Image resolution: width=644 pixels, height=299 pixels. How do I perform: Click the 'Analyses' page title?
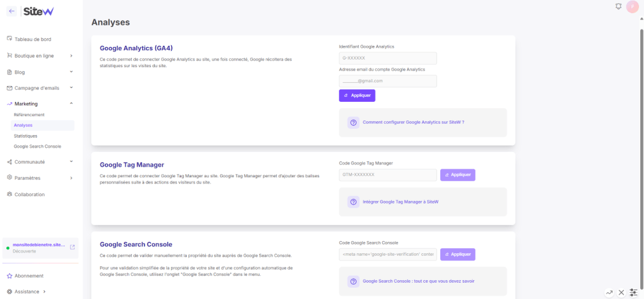pyautogui.click(x=111, y=22)
